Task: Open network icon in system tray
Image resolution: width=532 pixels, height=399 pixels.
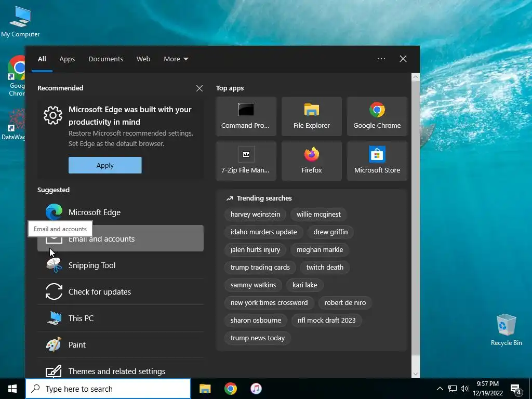Action: pyautogui.click(x=453, y=389)
